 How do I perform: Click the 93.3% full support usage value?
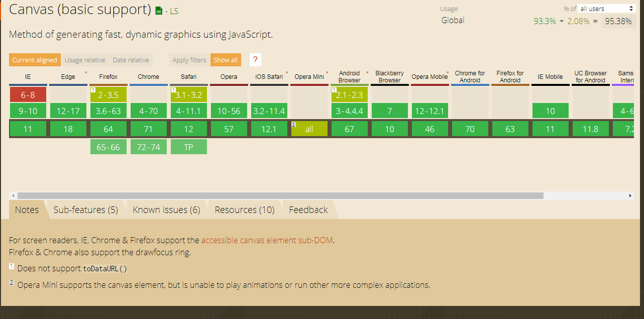pos(545,21)
